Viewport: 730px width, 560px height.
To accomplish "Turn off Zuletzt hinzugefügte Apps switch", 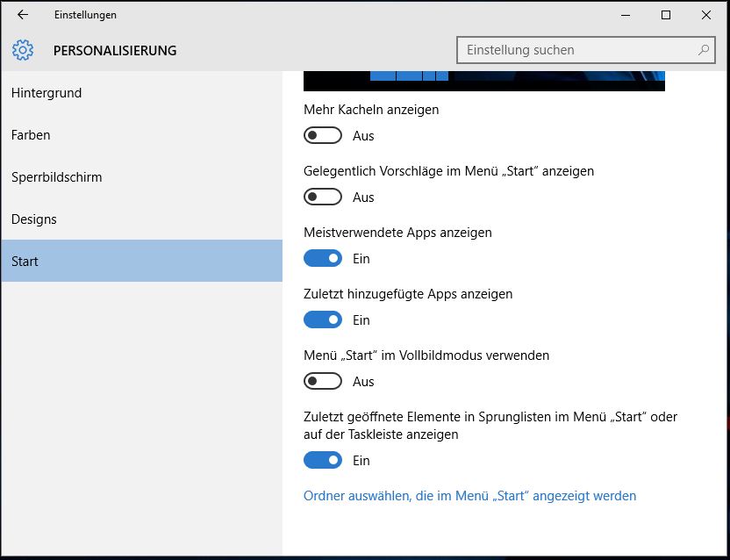I will (x=323, y=320).
